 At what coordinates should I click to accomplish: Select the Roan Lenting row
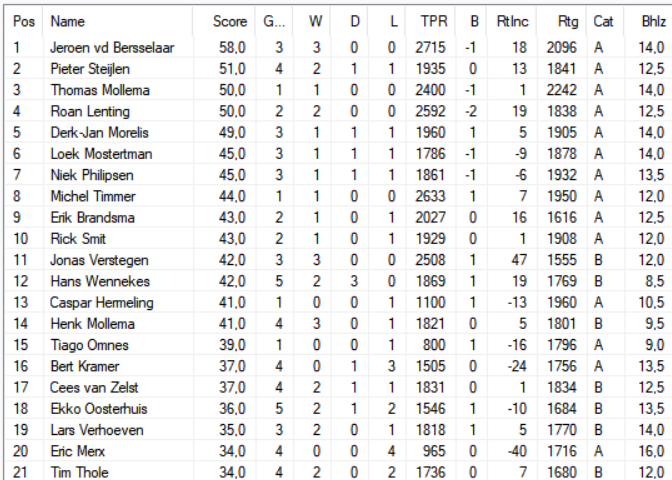pos(339,111)
